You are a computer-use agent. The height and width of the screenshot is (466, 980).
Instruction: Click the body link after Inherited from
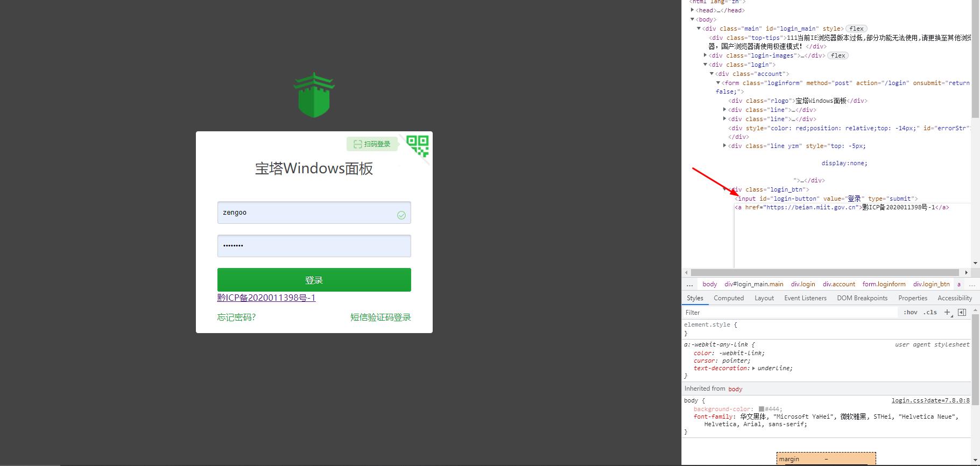point(735,389)
